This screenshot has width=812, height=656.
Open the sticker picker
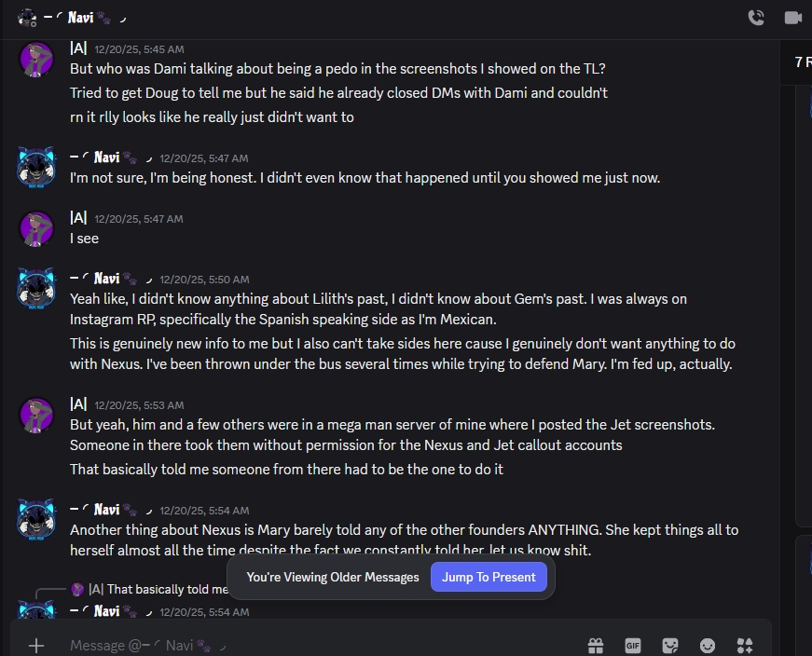pos(669,645)
